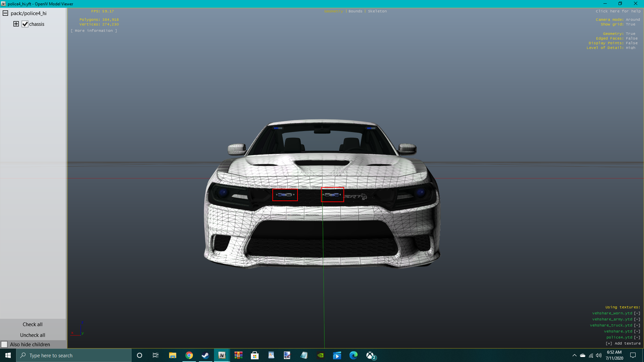The image size is (644, 362).
Task: Expand the More information section
Action: click(x=94, y=31)
